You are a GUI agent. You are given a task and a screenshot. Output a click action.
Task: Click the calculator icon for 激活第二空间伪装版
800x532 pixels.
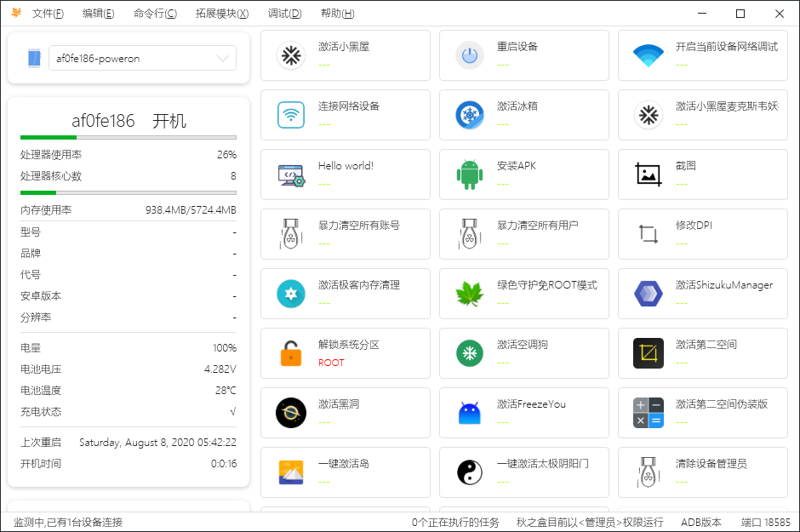coord(649,413)
